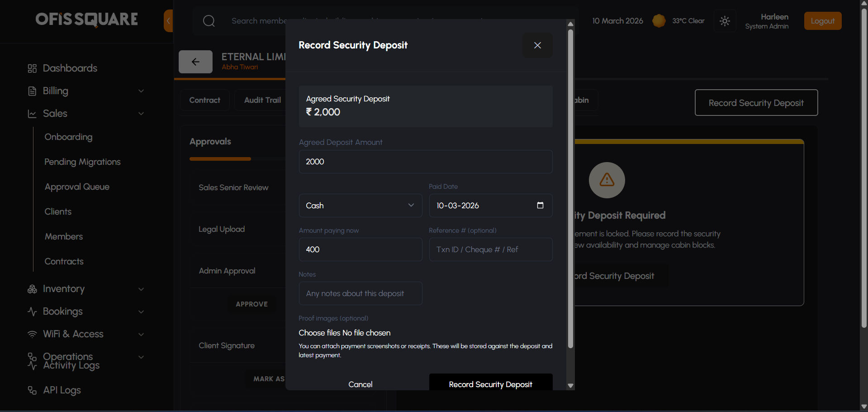The height and width of the screenshot is (412, 868).
Task: Switch to the Audit Trail tab
Action: tap(262, 100)
